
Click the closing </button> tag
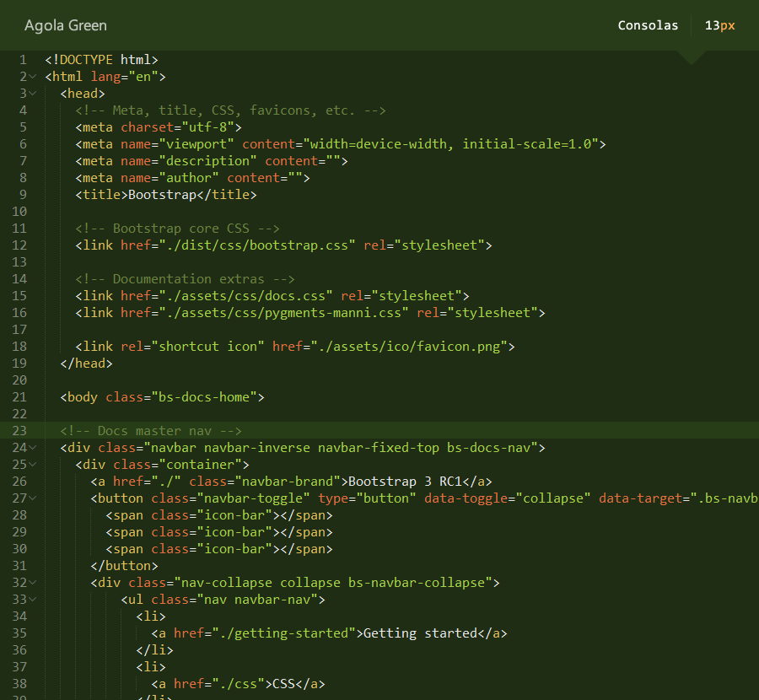click(x=124, y=566)
